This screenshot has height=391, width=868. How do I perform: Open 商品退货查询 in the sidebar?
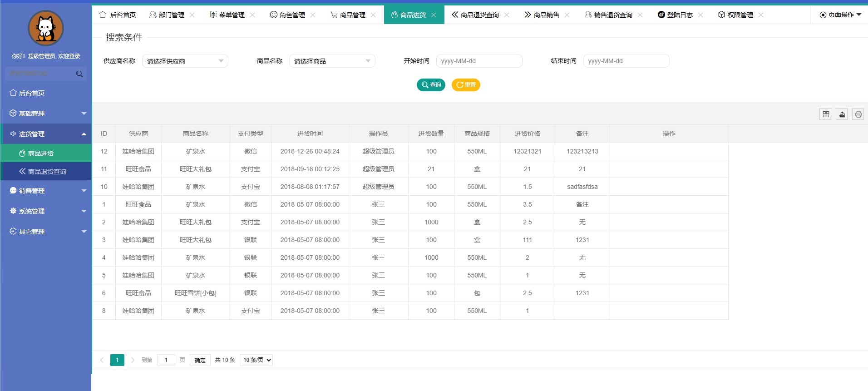click(47, 172)
